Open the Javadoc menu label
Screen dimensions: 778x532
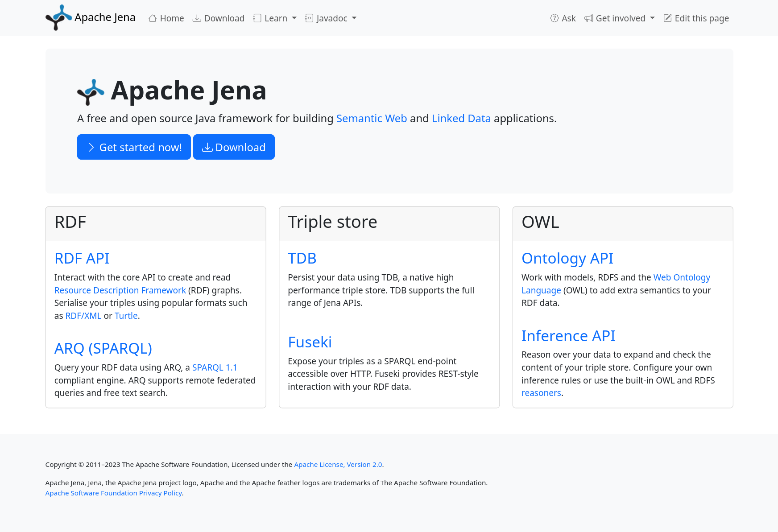point(331,18)
